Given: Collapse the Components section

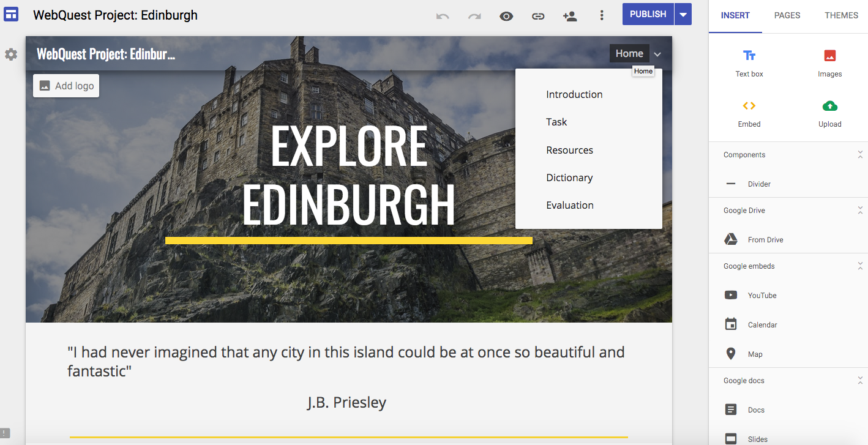Looking at the screenshot, I should (x=860, y=155).
